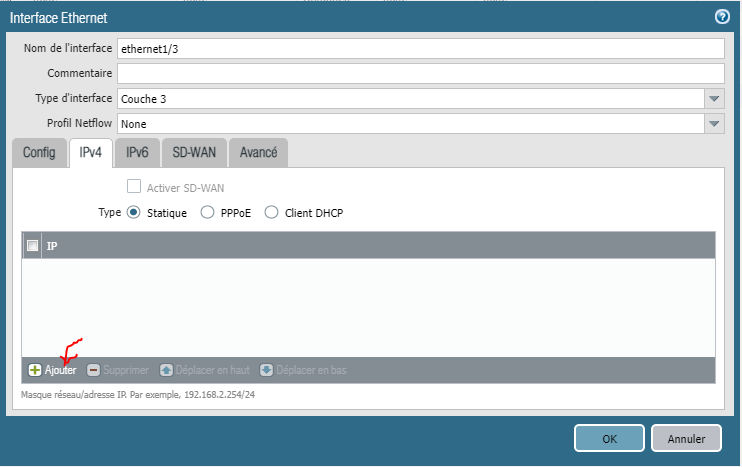Click the Déplacer en haut arrow icon

point(166,370)
